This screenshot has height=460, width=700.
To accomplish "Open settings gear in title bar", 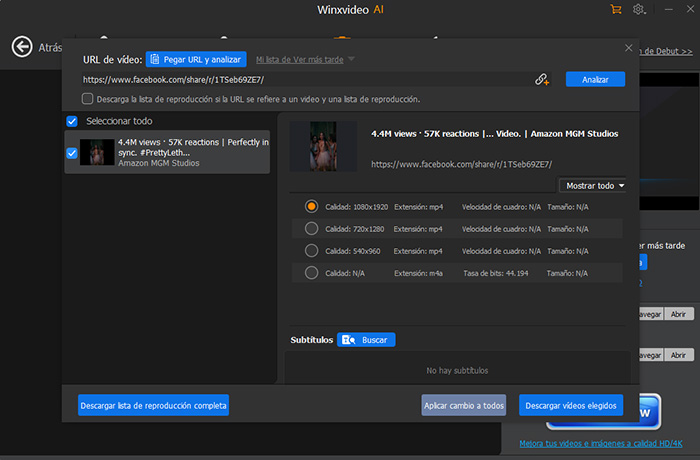I will (639, 9).
